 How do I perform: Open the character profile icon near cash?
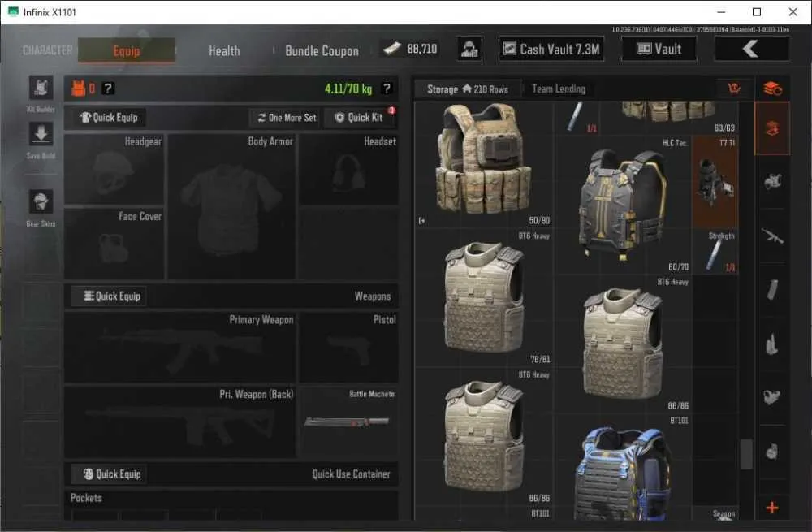coord(469,50)
